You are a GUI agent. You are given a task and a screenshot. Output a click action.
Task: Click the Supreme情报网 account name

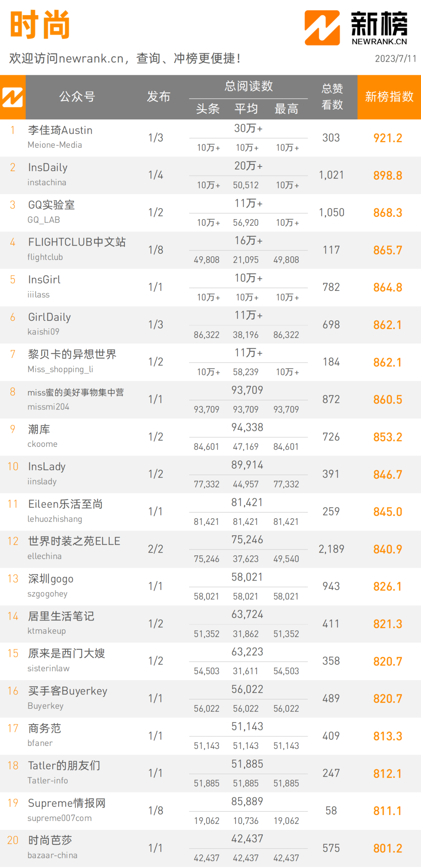coord(67,803)
